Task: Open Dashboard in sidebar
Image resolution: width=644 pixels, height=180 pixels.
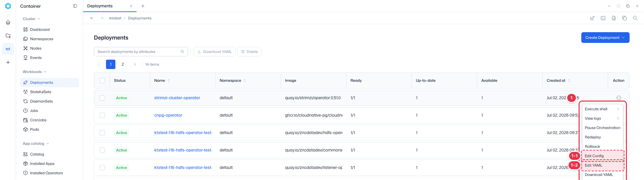Action: [49, 29]
